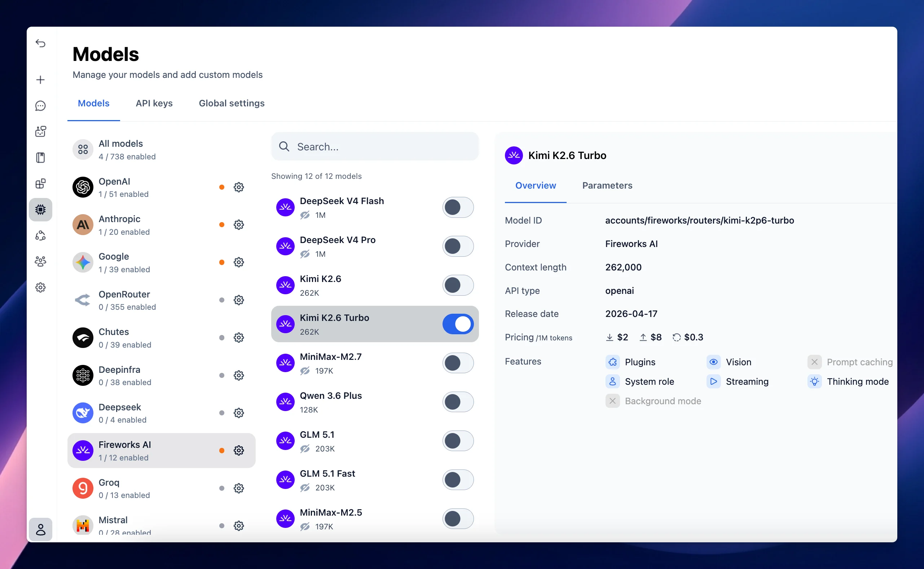
Task: Open Deepinfra provider settings gear
Action: (239, 375)
